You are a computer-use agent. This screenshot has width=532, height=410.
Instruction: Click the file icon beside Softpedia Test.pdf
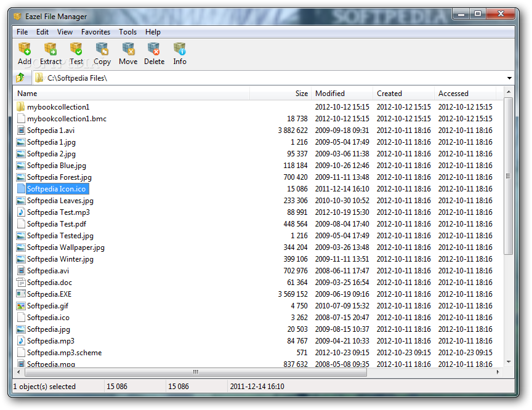coord(21,224)
